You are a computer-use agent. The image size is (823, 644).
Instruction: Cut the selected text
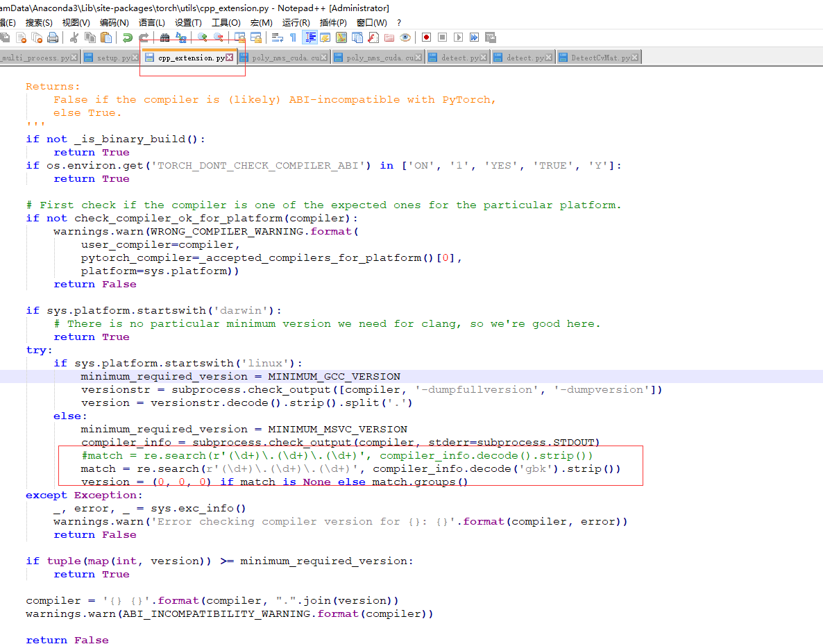tap(75, 37)
